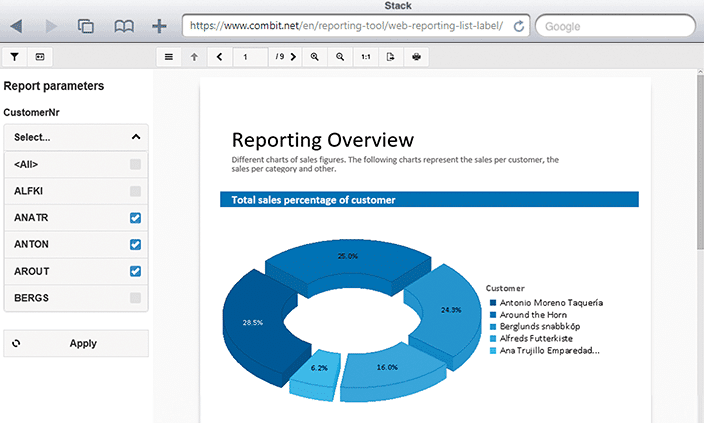
Task: Export the report document
Action: point(391,57)
